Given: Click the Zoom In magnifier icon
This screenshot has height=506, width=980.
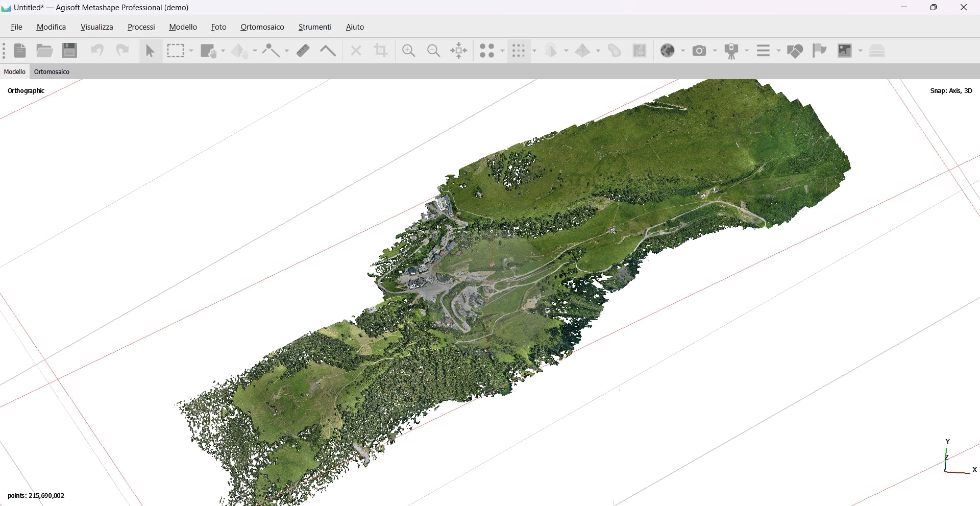Looking at the screenshot, I should [x=408, y=51].
